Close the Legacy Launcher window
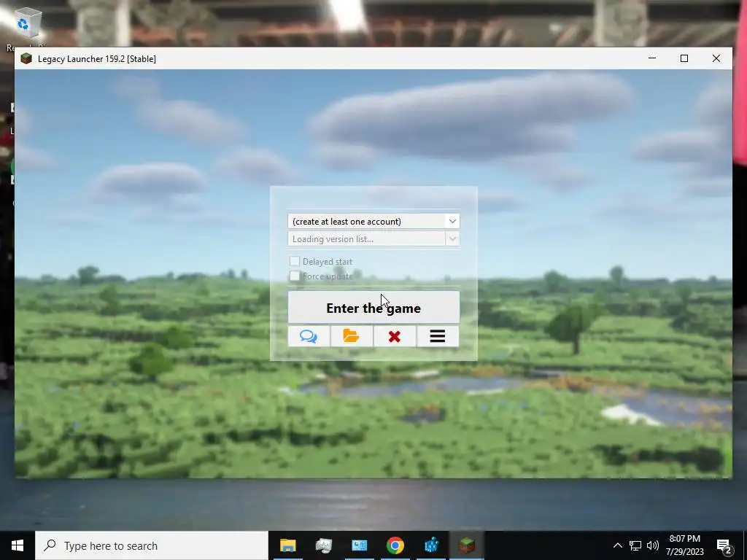The image size is (747, 560). (716, 58)
